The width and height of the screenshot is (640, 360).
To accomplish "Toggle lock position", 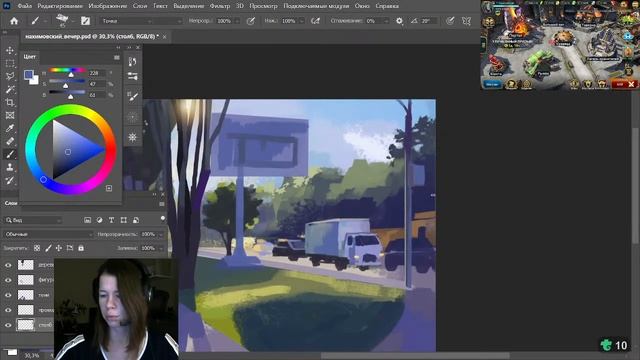I will pyautogui.click(x=59, y=248).
